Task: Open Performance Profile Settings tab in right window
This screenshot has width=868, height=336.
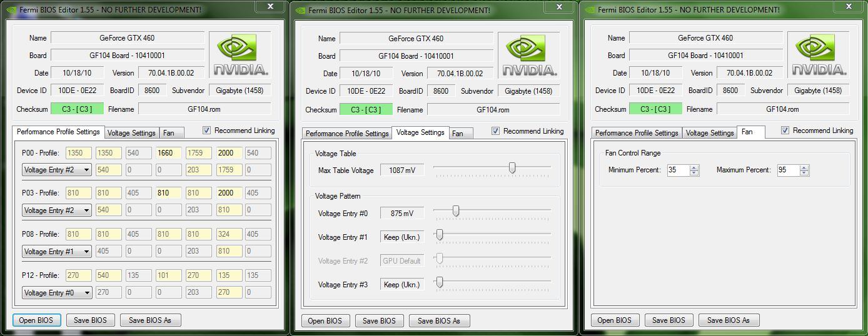Action: tap(637, 133)
